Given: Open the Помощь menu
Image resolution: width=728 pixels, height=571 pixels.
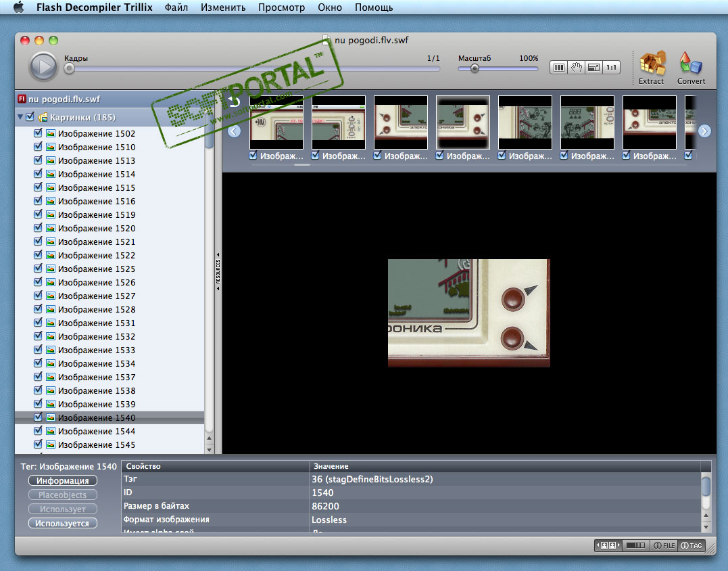Looking at the screenshot, I should click(374, 7).
